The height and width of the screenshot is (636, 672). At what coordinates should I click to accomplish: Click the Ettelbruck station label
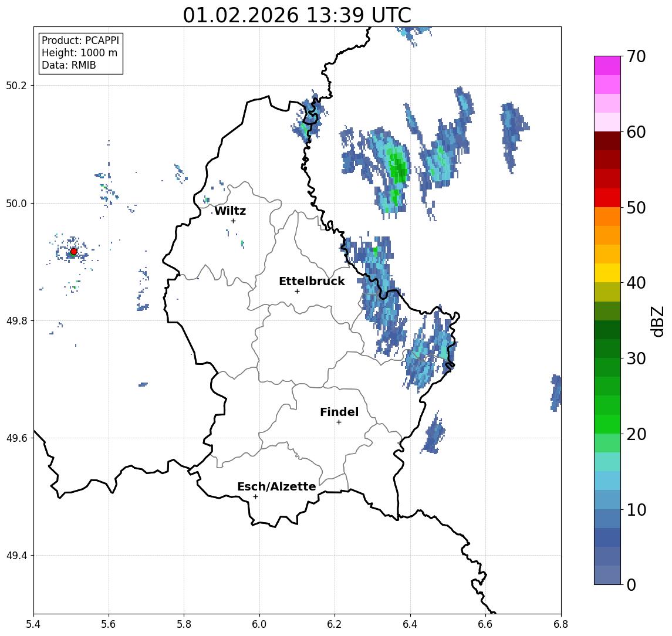[x=312, y=281]
